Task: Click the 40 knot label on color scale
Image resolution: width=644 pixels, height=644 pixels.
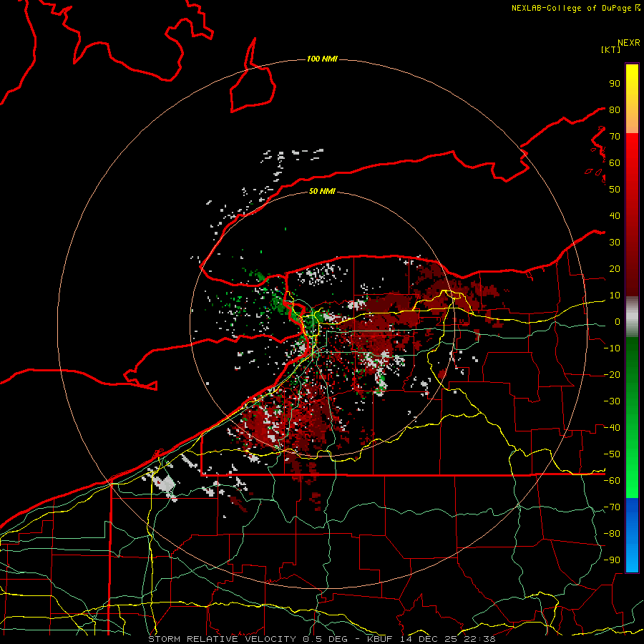Action: [615, 216]
